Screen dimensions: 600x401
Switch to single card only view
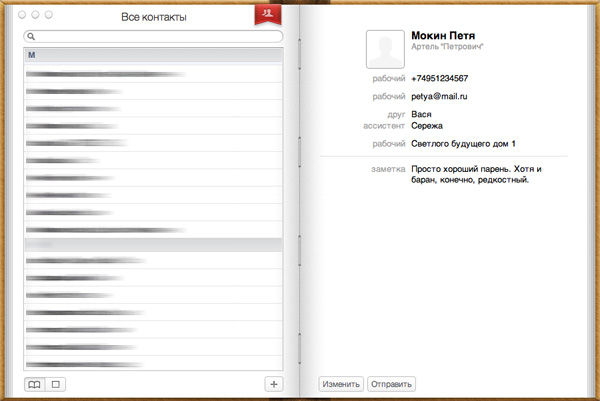coord(56,384)
